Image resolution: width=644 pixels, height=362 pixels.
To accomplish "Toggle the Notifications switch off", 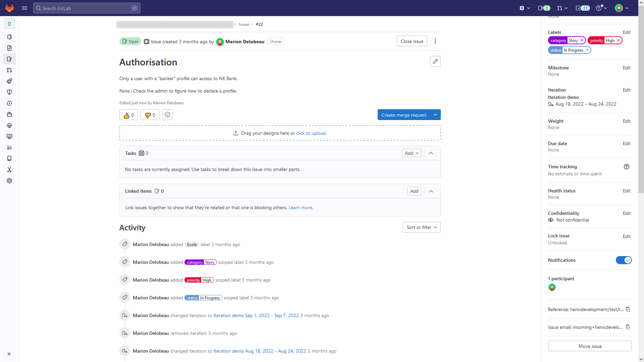I will 624,260.
